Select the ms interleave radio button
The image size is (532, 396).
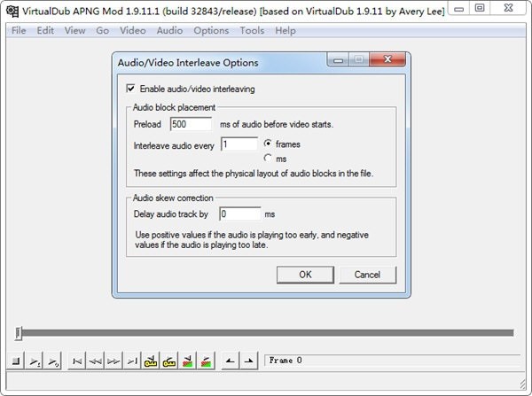click(x=268, y=158)
